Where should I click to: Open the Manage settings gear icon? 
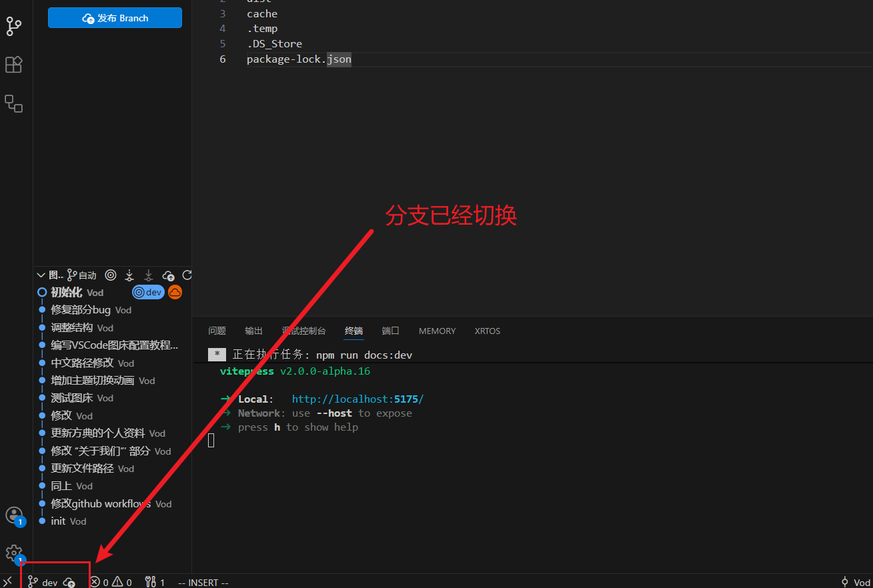(14, 553)
